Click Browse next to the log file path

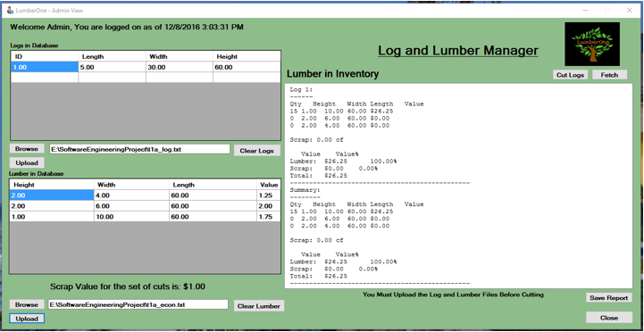tap(27, 148)
